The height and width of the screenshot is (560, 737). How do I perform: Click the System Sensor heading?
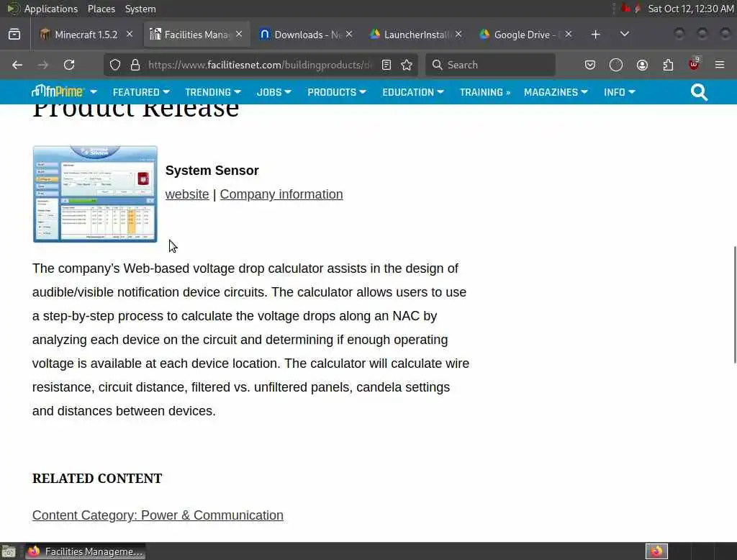[x=212, y=170]
